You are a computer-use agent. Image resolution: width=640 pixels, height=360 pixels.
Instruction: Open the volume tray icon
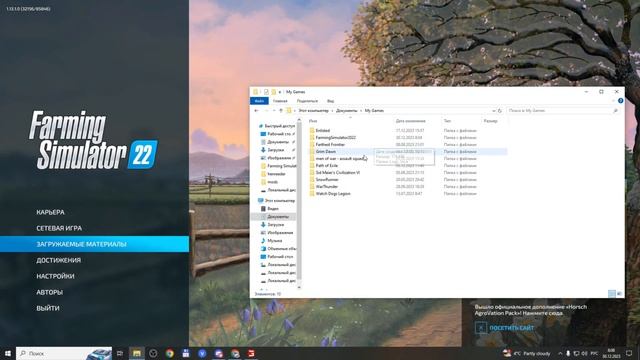[x=584, y=353]
